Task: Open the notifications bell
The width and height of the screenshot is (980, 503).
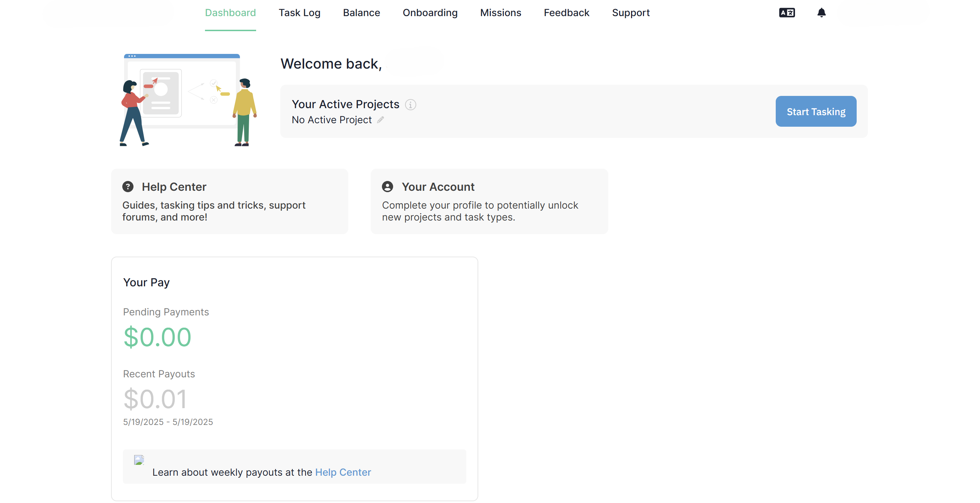Action: (821, 13)
